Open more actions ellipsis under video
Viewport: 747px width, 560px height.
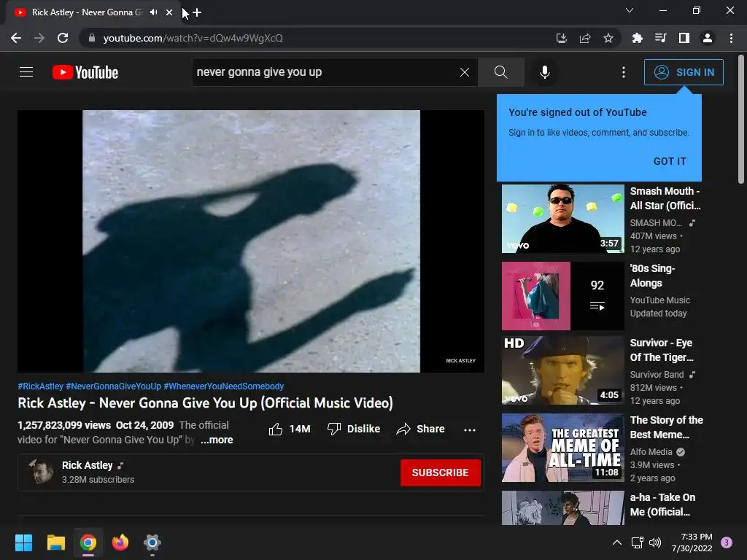[470, 429]
